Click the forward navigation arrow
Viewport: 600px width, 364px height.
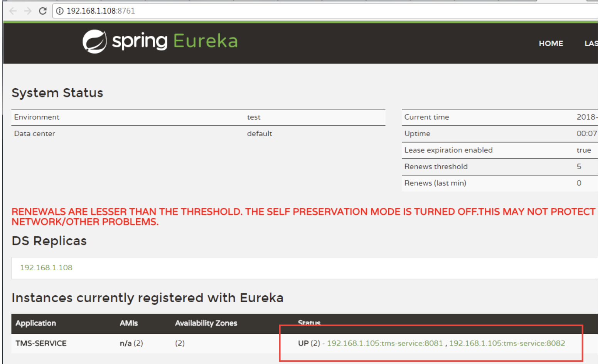point(27,11)
